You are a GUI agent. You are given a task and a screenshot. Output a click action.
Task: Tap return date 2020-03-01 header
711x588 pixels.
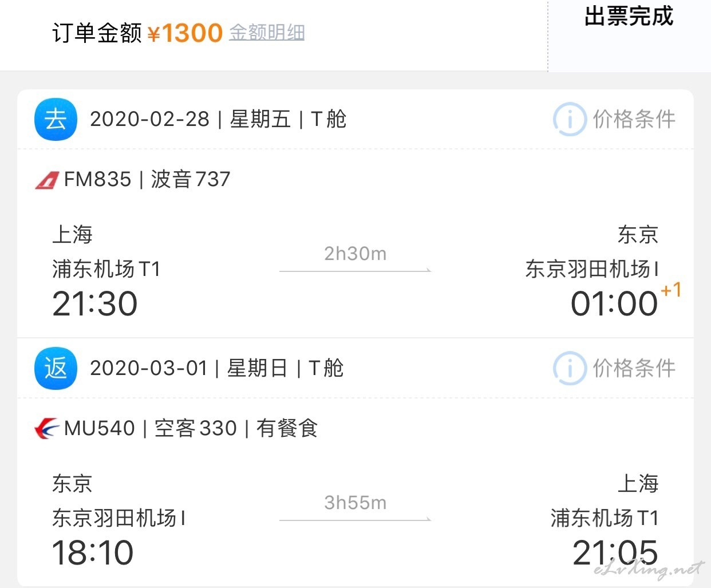click(149, 368)
